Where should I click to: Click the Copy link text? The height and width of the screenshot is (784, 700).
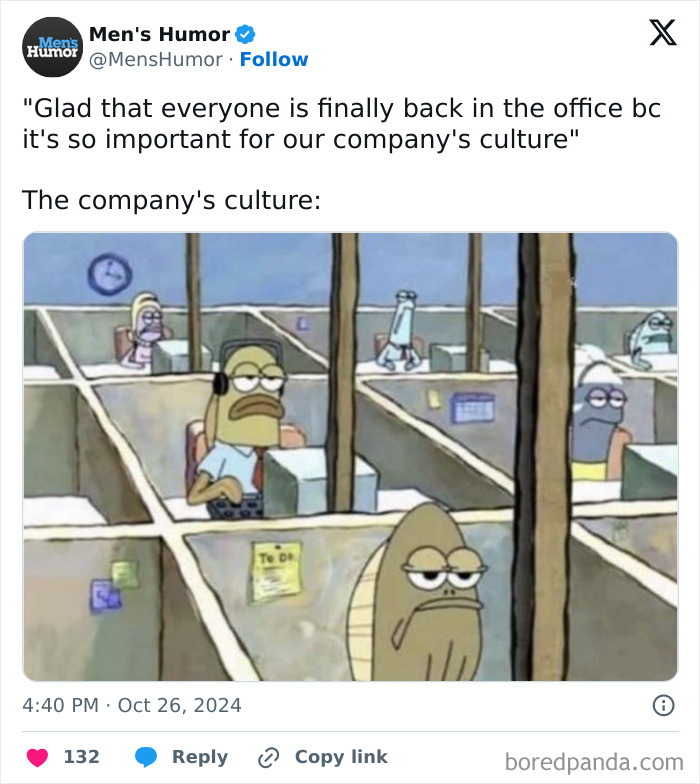click(341, 756)
